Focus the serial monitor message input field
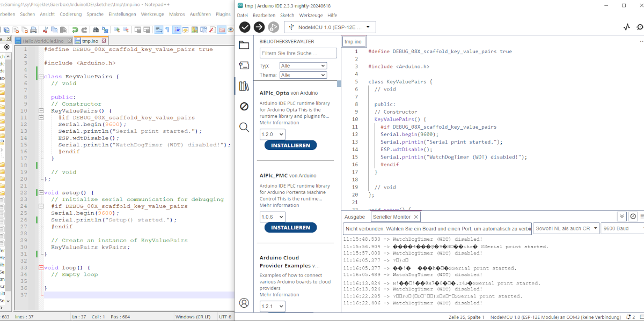 click(x=437, y=228)
